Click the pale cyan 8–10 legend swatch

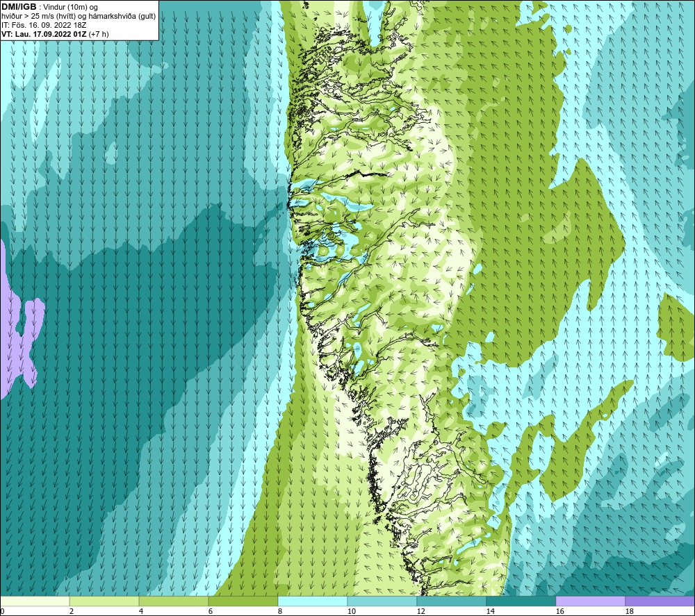coord(313,601)
